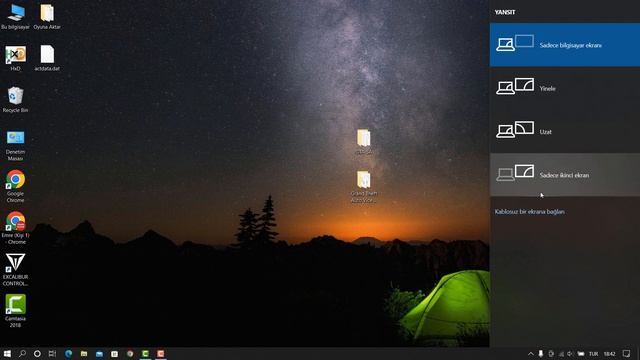The width and height of the screenshot is (640, 360).
Task: Open 'Kablosuz bir ekrana bağlan' link
Action: [529, 211]
